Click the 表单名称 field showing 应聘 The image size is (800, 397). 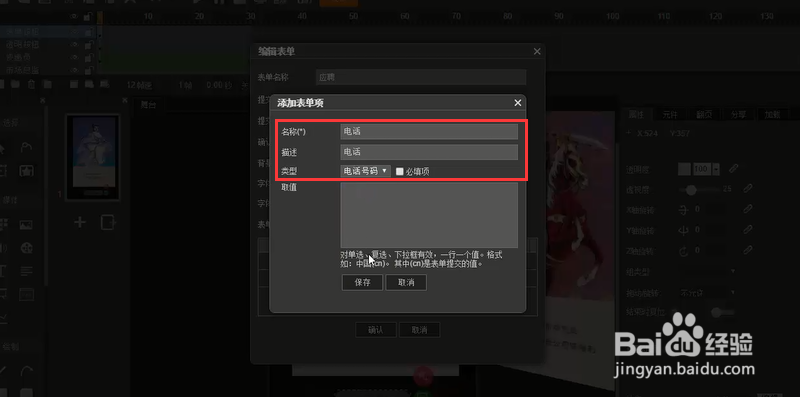(x=421, y=78)
